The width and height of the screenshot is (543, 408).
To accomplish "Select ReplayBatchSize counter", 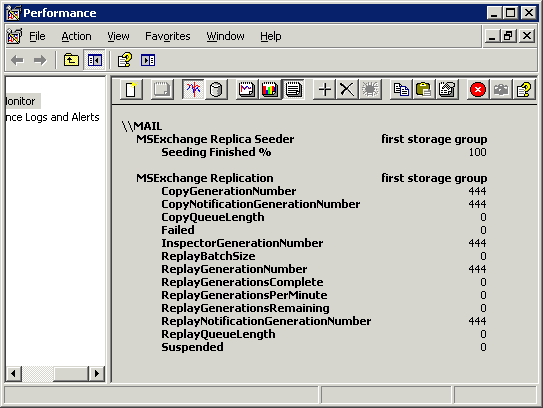I will (x=208, y=256).
